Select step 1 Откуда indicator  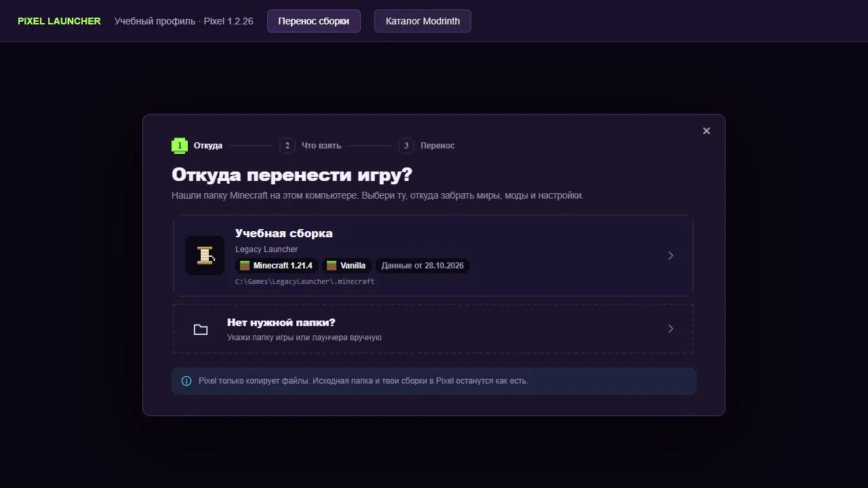click(197, 146)
